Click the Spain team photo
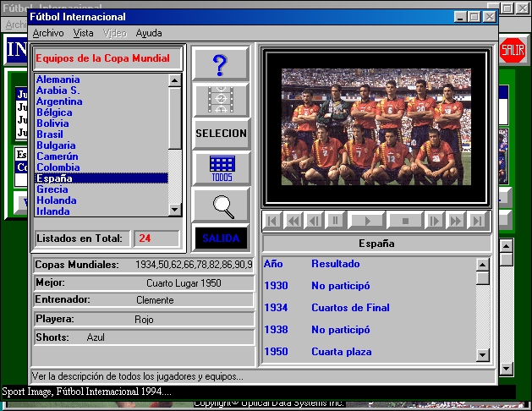Viewport: 532px width, 411px height. (x=376, y=127)
